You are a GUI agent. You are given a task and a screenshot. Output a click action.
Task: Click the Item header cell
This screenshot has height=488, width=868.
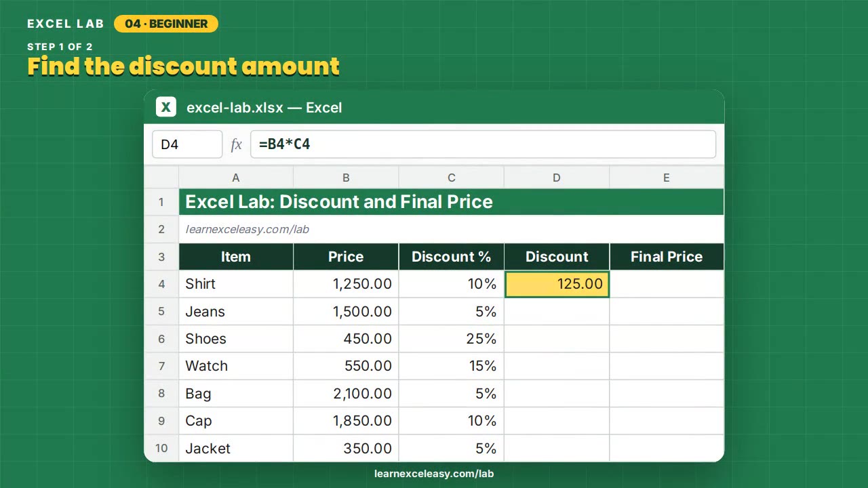click(236, 257)
